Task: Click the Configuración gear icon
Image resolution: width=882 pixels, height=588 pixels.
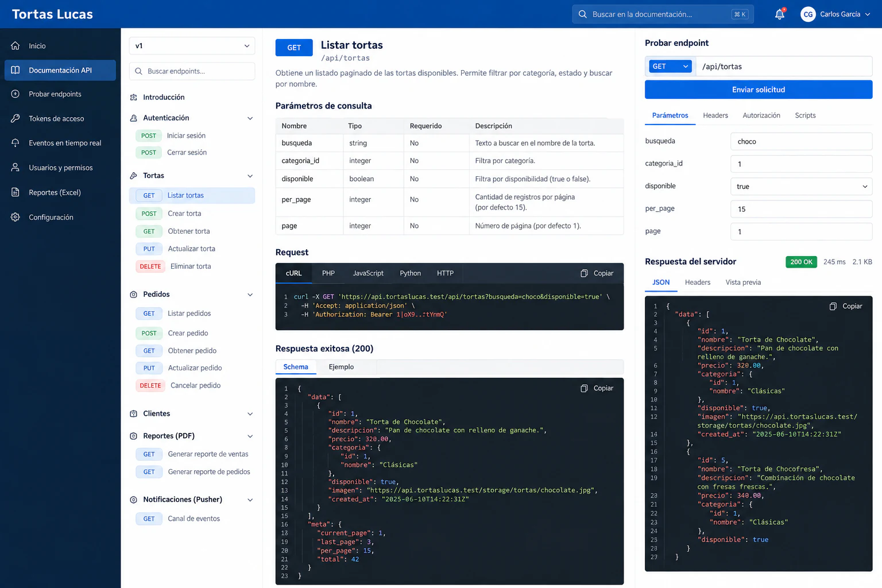Action: tap(16, 216)
